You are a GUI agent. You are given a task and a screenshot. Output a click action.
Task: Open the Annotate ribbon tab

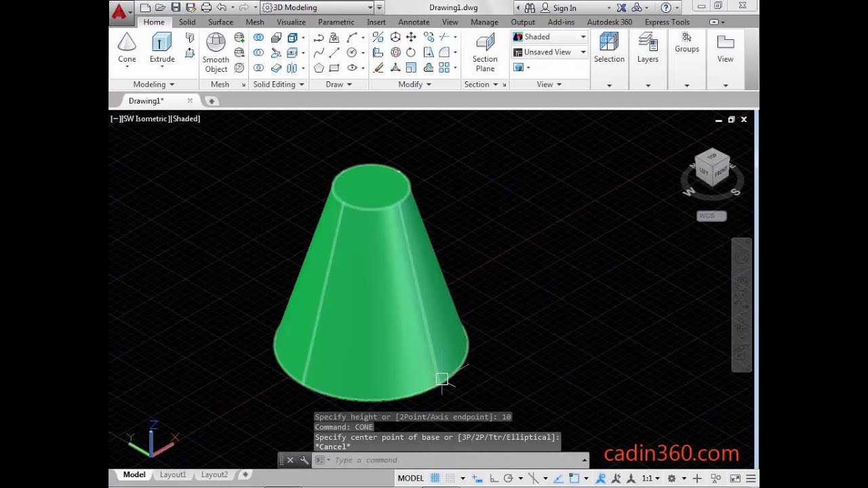pos(414,22)
